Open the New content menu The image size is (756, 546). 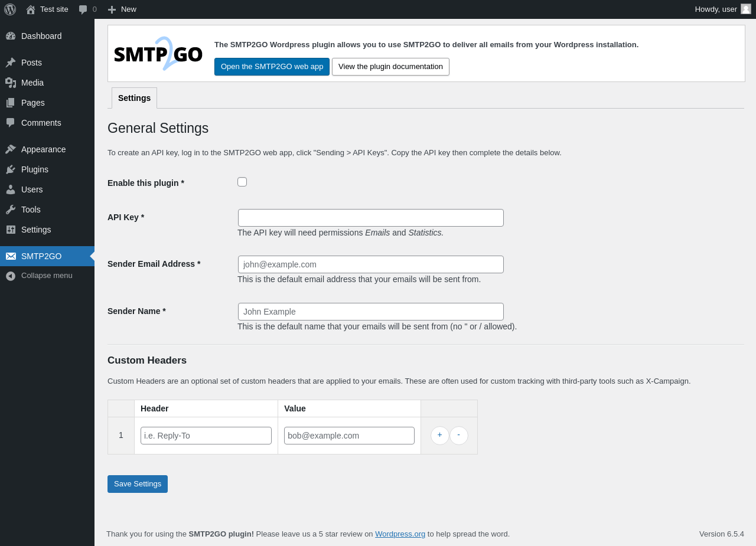tap(122, 9)
